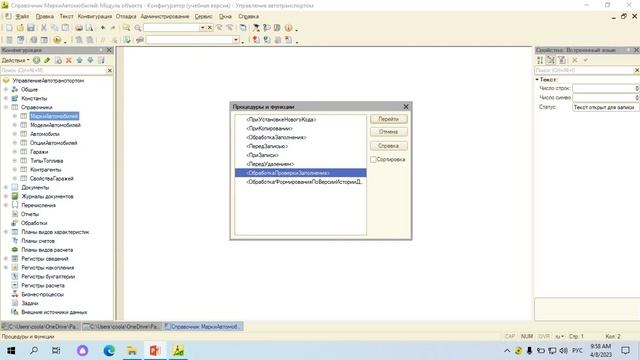Expand the Планы видов характеристик node
The image size is (640, 360).
[x=6, y=232]
